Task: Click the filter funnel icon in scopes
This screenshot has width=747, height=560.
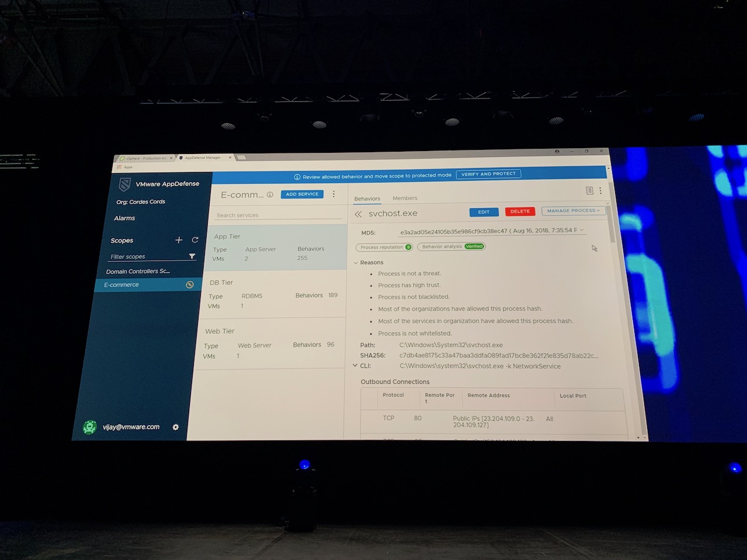Action: point(192,256)
